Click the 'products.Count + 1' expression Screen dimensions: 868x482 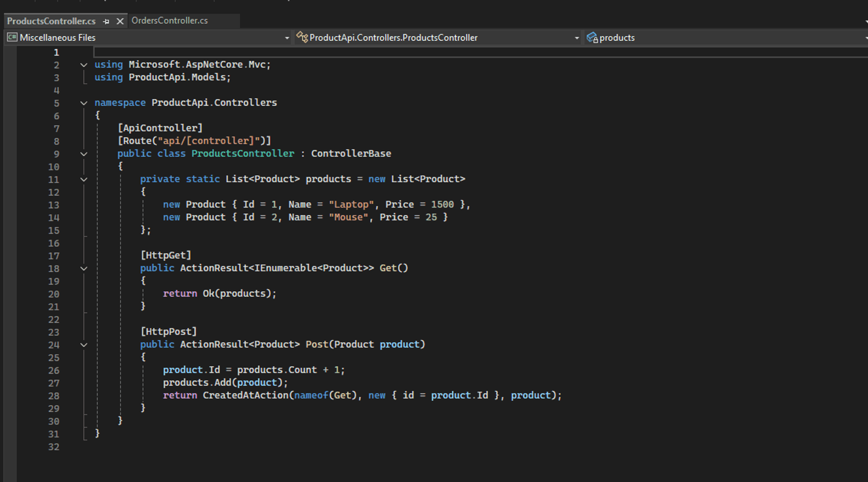click(288, 370)
